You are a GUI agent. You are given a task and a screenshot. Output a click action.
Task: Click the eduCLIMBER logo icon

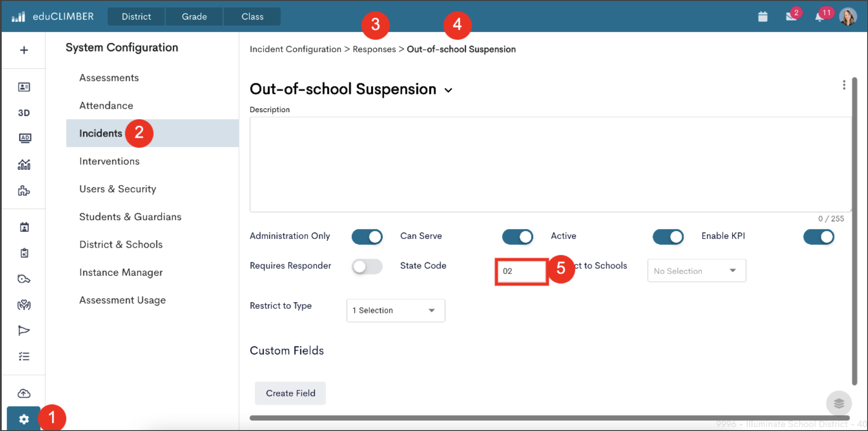(18, 17)
